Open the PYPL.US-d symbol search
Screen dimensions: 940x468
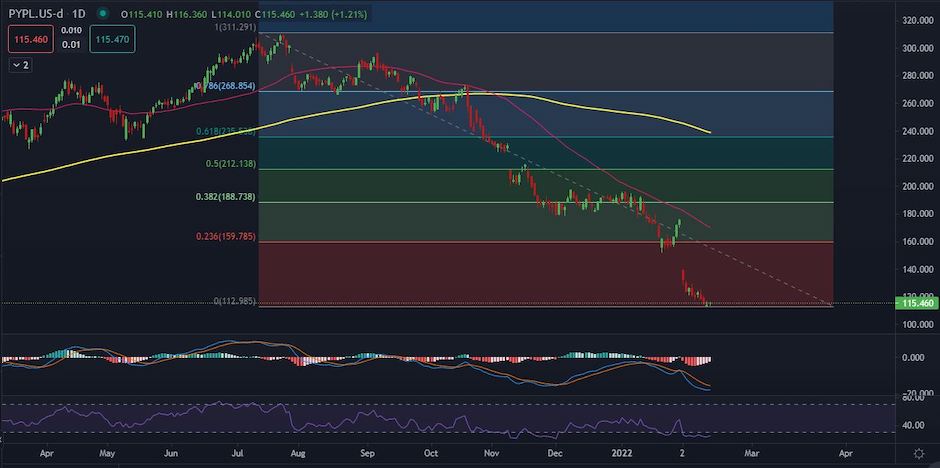pyautogui.click(x=36, y=15)
